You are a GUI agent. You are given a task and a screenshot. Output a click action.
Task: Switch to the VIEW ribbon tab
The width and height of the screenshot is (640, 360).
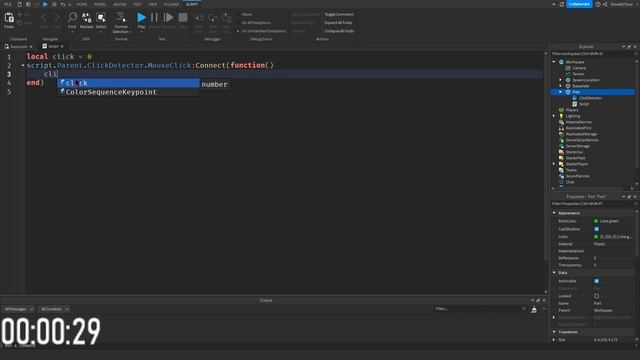click(153, 4)
